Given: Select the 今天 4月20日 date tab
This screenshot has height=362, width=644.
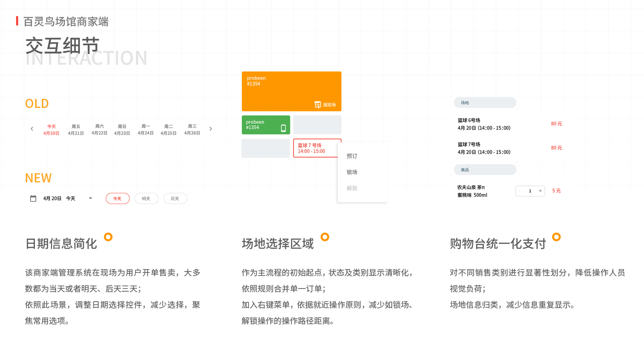Looking at the screenshot, I should 51,130.
